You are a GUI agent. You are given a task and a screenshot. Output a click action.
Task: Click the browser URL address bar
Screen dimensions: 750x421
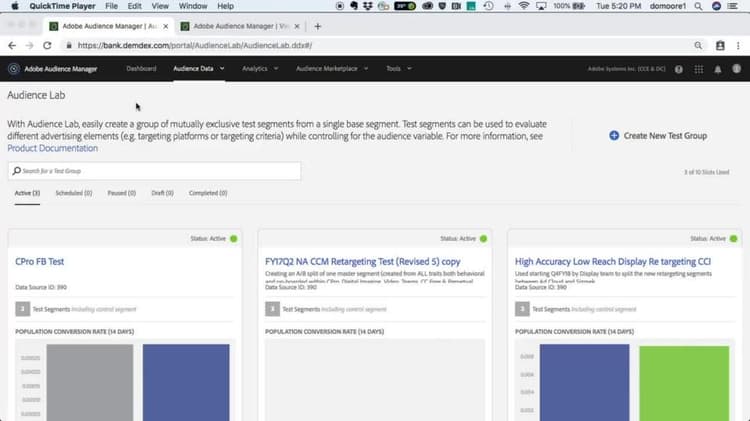[x=378, y=45]
